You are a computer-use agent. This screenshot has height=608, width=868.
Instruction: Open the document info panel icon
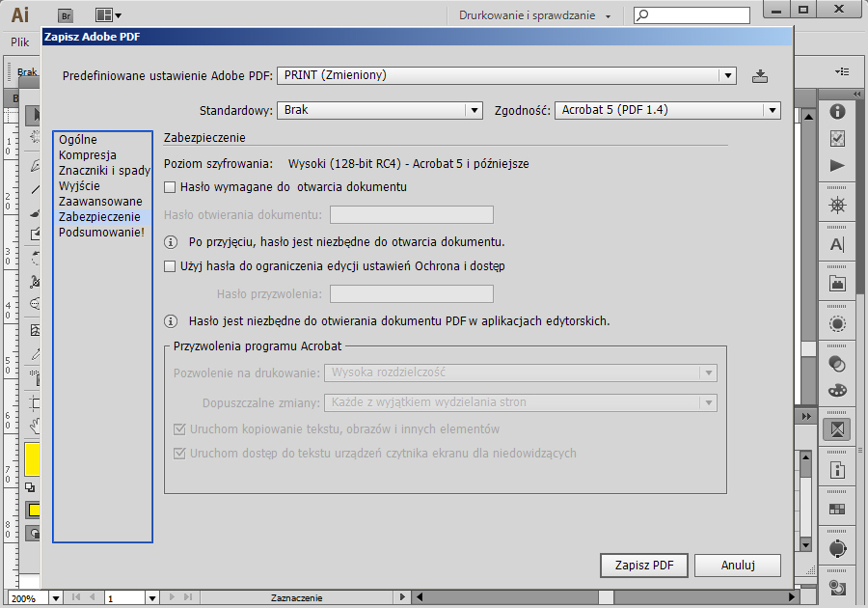[837, 470]
